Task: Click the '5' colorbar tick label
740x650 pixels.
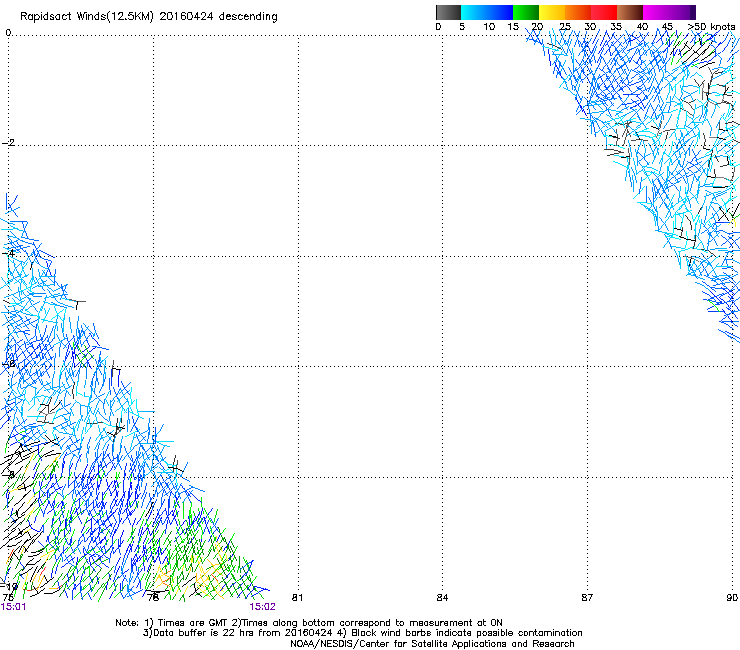Action: [x=462, y=27]
